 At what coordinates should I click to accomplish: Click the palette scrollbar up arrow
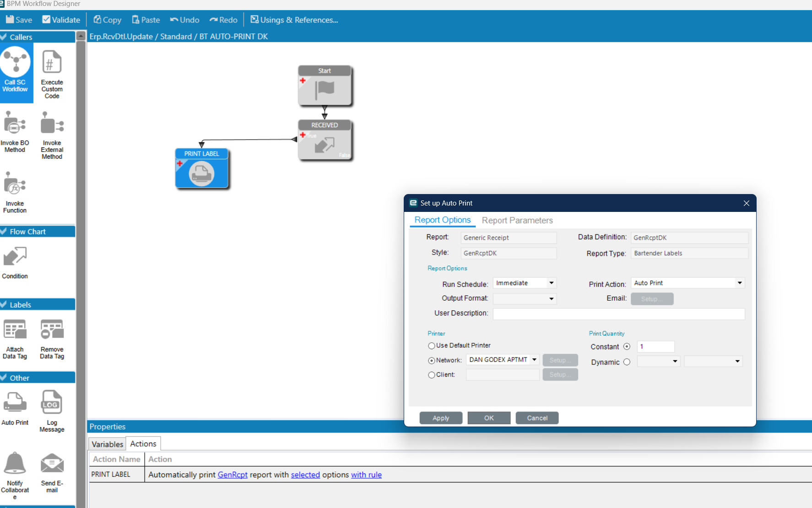click(81, 36)
